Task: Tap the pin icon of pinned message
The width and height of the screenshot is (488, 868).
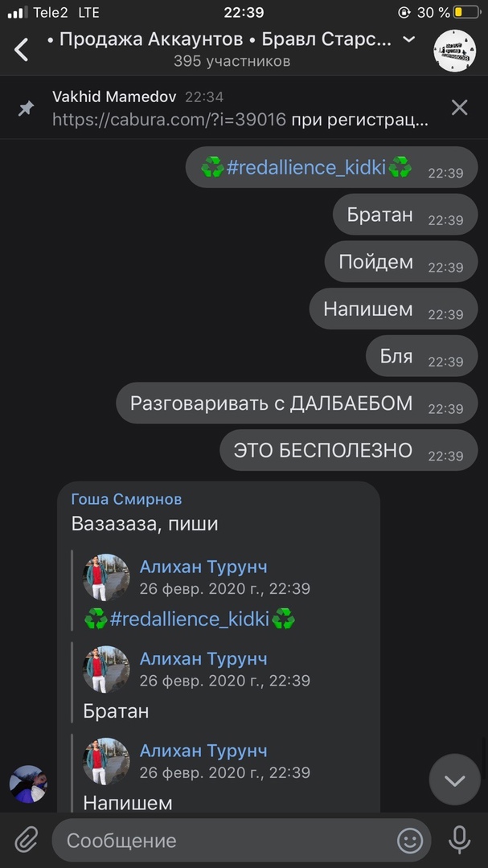Action: click(26, 108)
